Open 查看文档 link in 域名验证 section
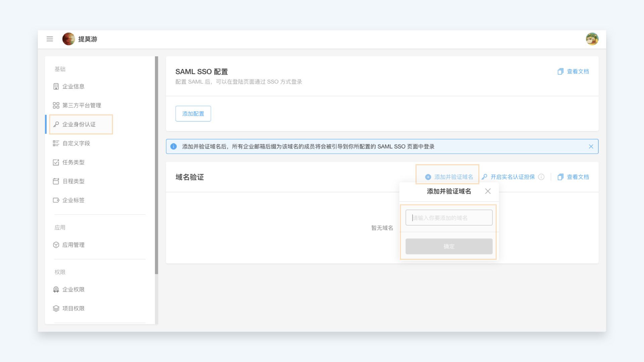This screenshot has width=644, height=362. point(578,177)
